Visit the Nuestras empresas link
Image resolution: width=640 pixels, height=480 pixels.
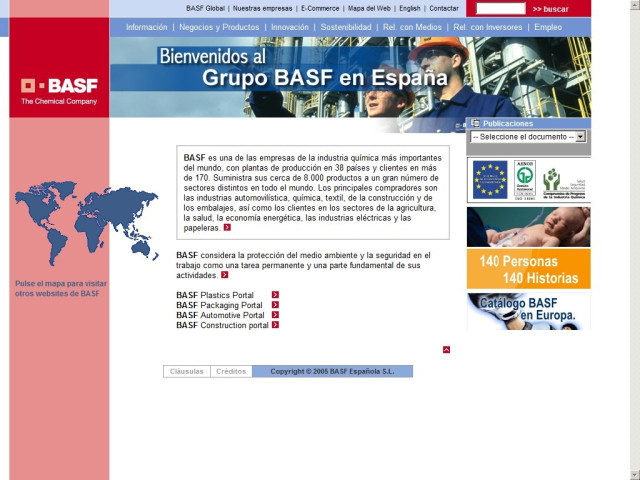click(262, 8)
